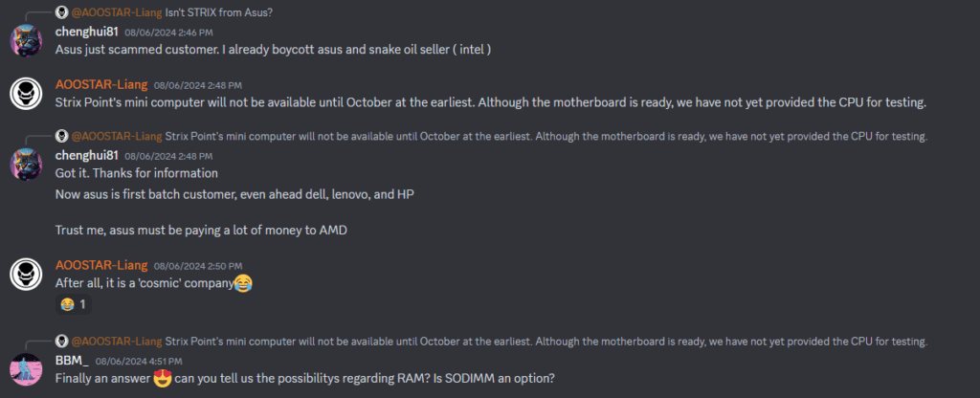The height and width of the screenshot is (398, 980).
Task: Jump to the quoted reply above "Got it. Thanks"
Action: [546, 136]
